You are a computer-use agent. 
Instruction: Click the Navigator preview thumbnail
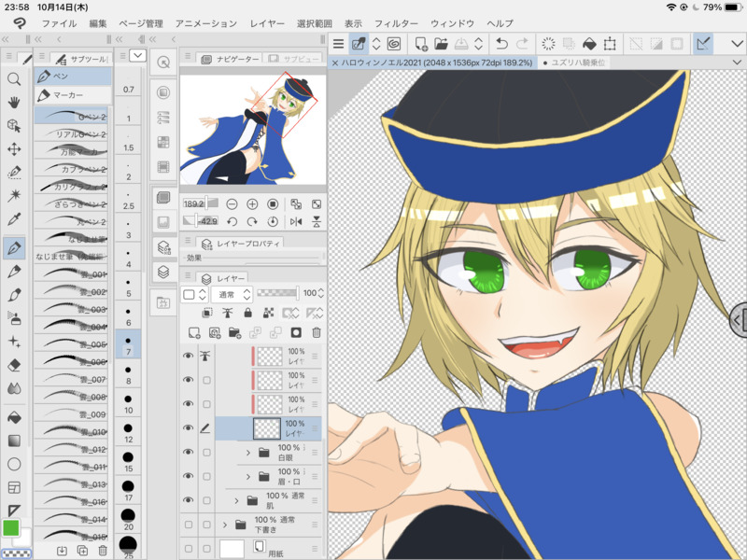click(252, 129)
